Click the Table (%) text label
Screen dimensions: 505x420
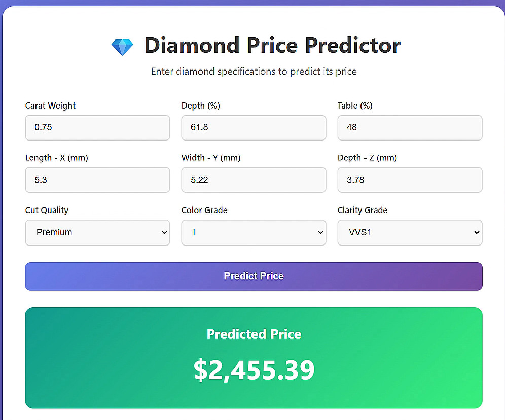click(355, 106)
